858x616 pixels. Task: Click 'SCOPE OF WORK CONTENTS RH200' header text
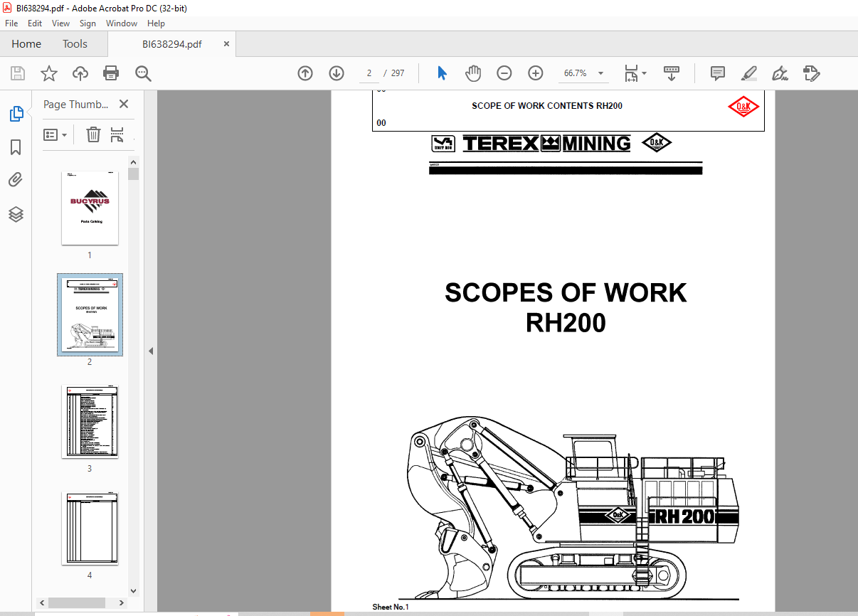tap(547, 106)
